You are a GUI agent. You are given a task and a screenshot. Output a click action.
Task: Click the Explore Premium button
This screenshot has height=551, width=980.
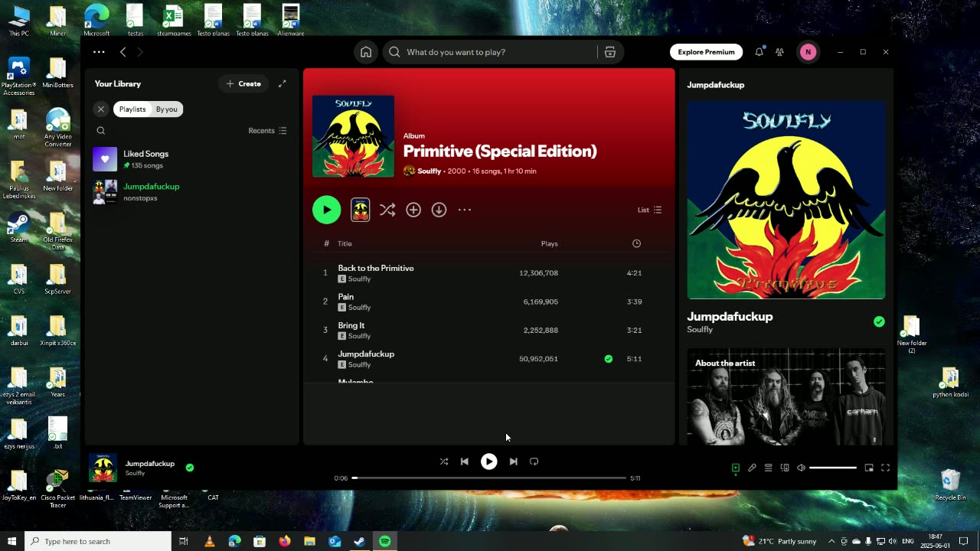tap(706, 52)
